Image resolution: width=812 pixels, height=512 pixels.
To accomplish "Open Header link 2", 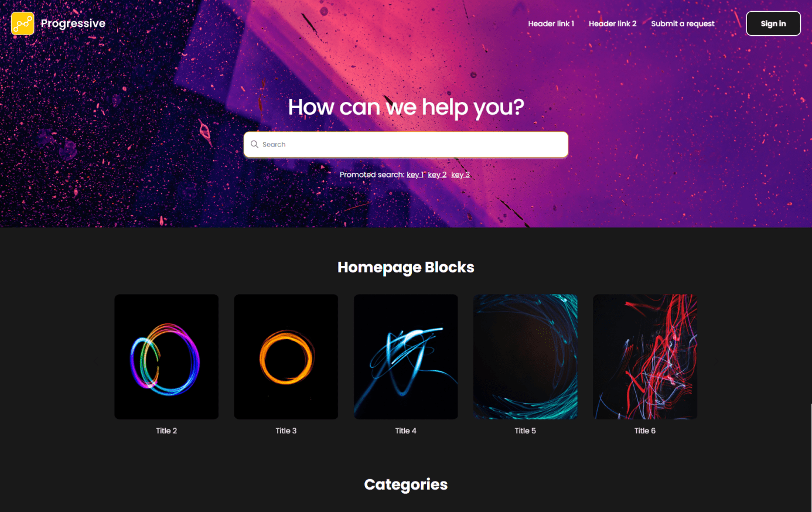I will [x=612, y=23].
